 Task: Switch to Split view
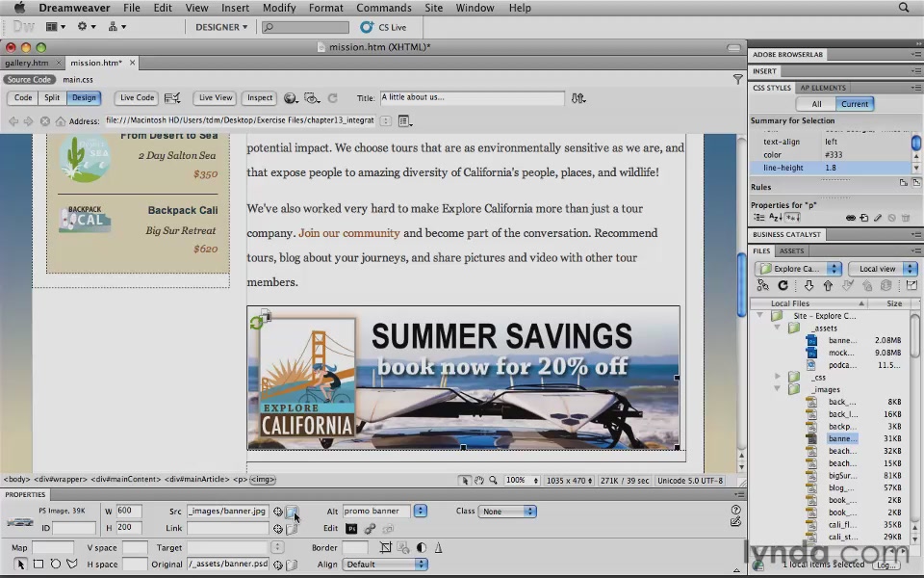point(52,98)
